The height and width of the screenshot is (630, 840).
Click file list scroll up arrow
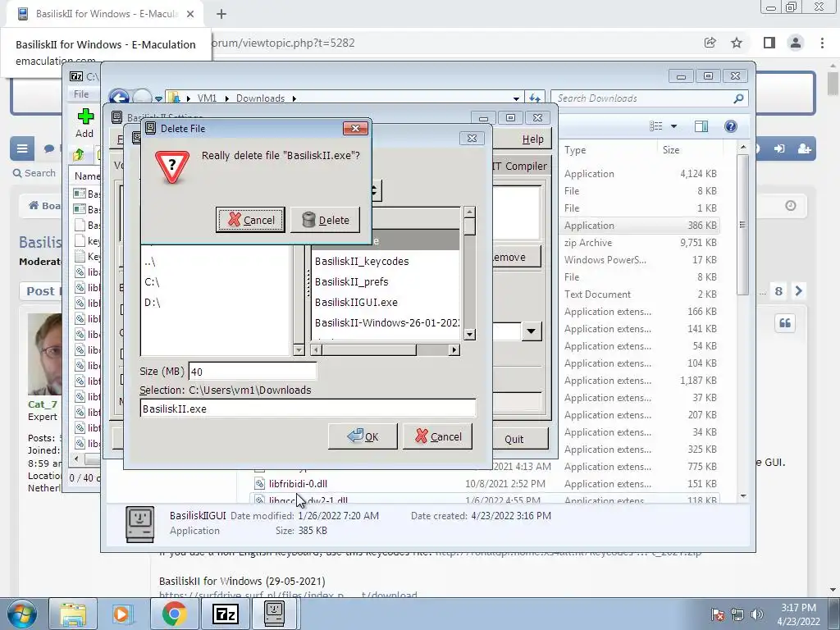[469, 212]
